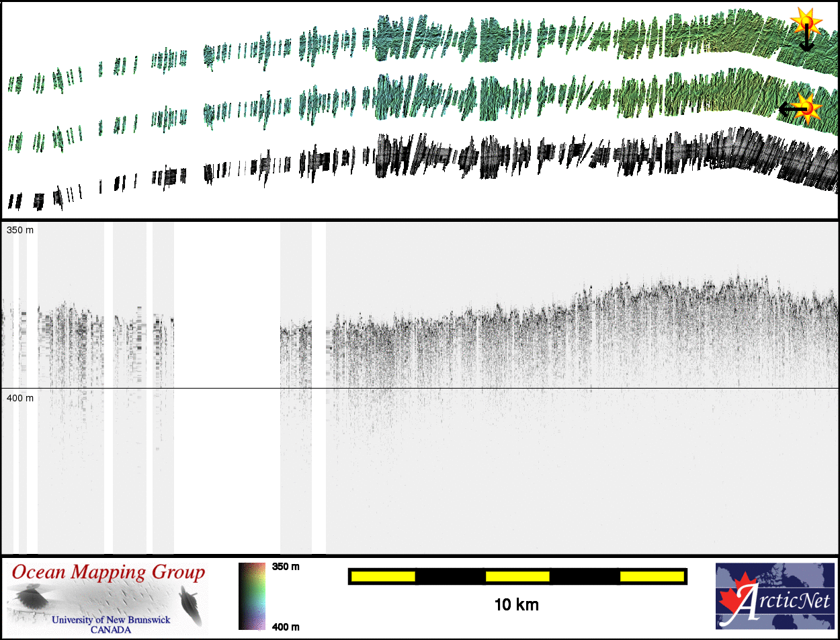Click the ArcticNet logo
This screenshot has height=640, width=840.
pos(773,596)
